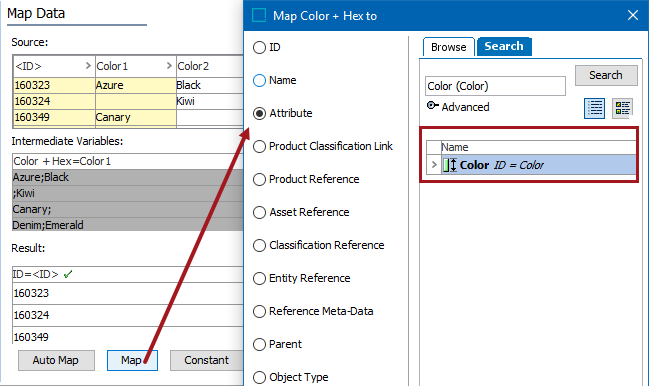The height and width of the screenshot is (386, 649).
Task: Select the Parent radio button
Action: click(259, 344)
